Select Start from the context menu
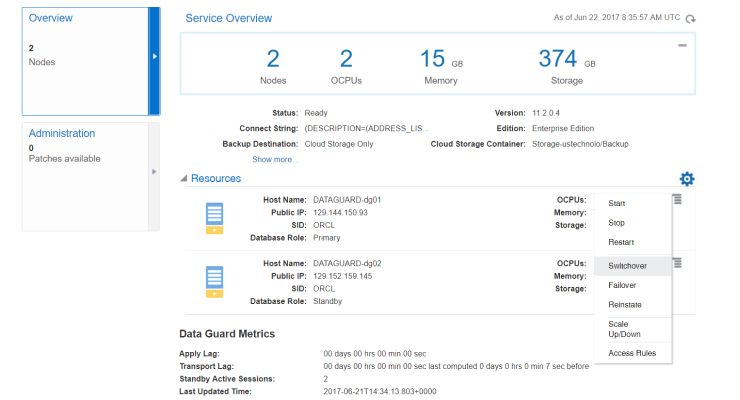 coord(617,203)
